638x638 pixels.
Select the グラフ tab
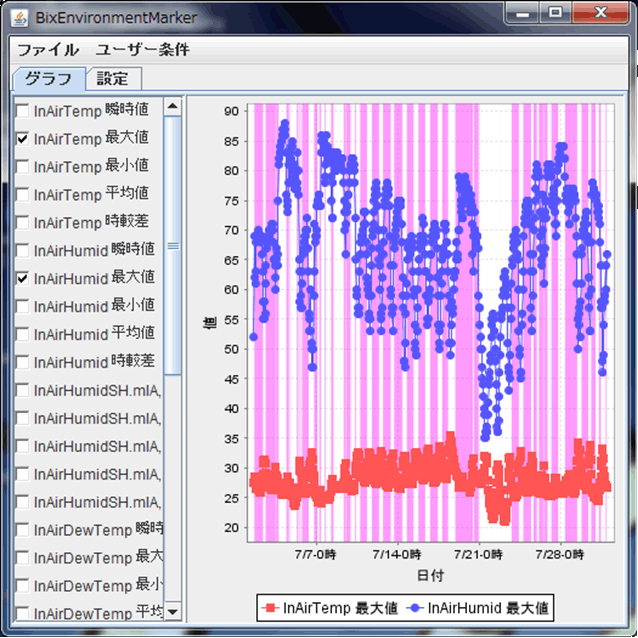click(x=48, y=78)
